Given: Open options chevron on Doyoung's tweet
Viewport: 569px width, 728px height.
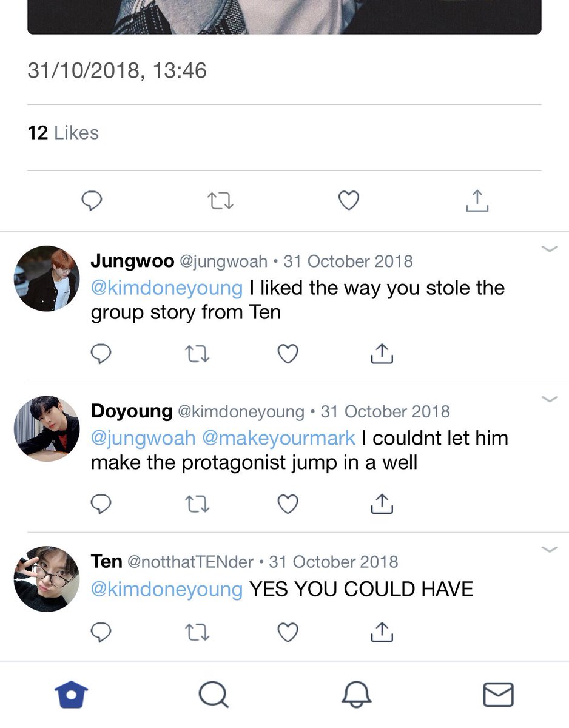Looking at the screenshot, I should (549, 399).
